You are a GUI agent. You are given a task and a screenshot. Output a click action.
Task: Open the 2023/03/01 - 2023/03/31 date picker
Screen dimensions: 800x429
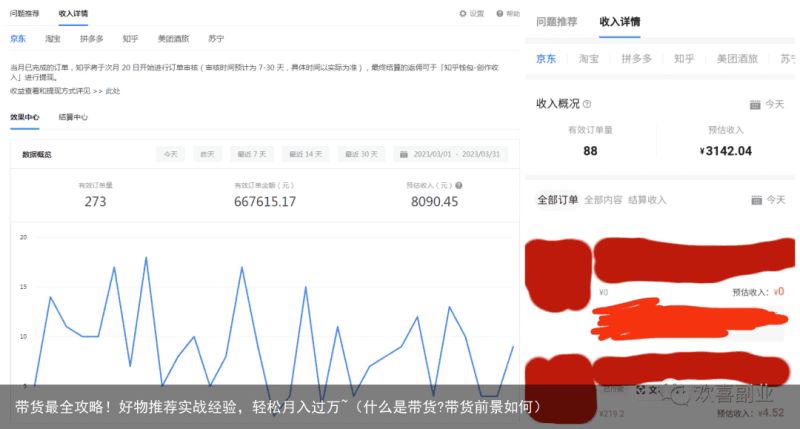(x=451, y=154)
